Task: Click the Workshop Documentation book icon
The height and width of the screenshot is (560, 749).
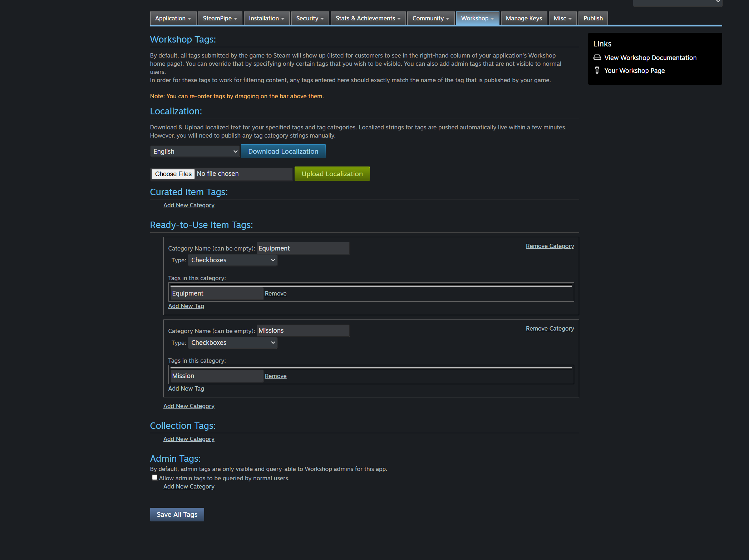Action: (597, 58)
